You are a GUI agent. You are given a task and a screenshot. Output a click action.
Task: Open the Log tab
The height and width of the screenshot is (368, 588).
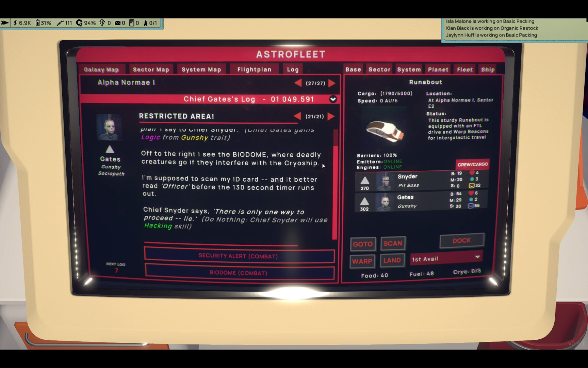click(x=293, y=70)
